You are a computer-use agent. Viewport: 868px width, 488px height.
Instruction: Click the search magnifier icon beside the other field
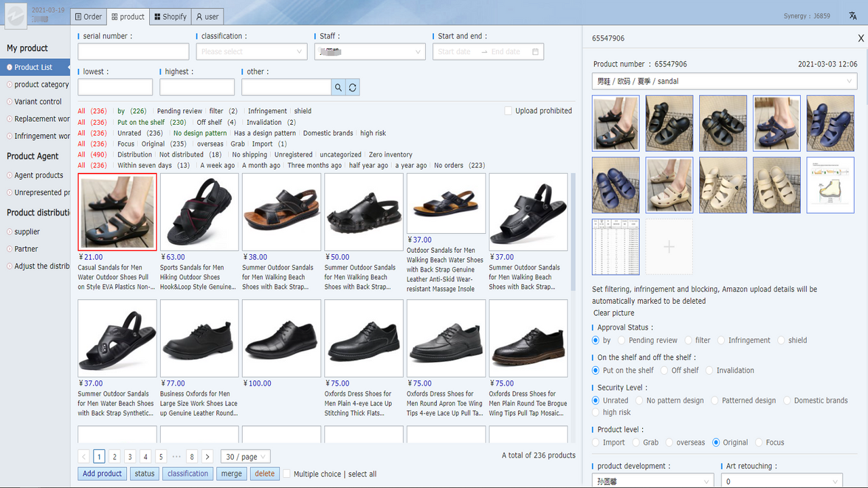click(338, 87)
